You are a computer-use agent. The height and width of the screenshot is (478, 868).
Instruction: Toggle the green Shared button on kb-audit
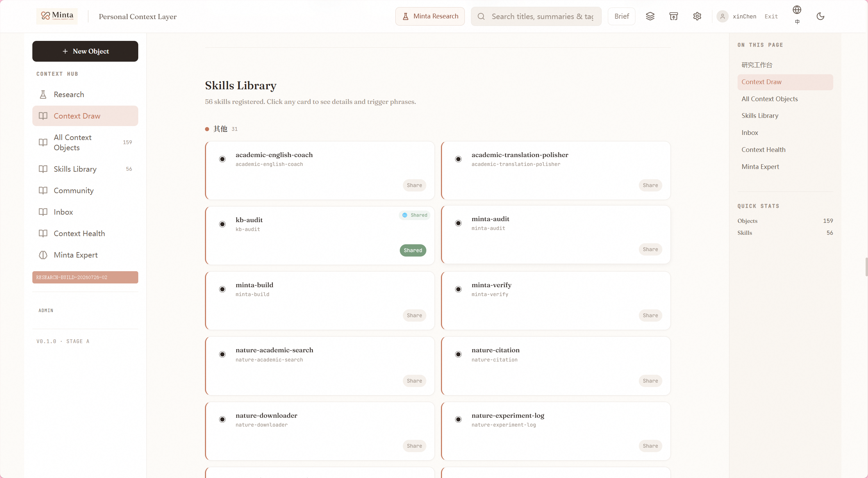[413, 250]
